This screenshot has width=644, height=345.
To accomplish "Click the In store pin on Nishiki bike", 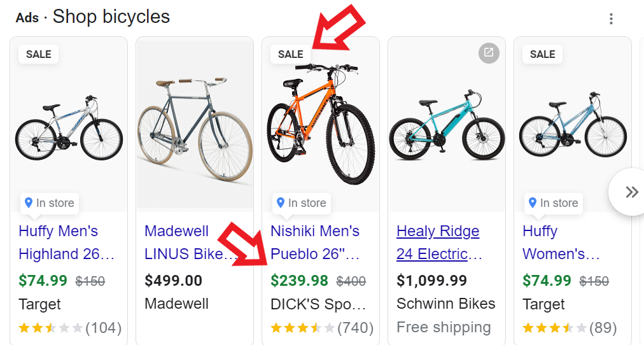I will click(x=281, y=203).
